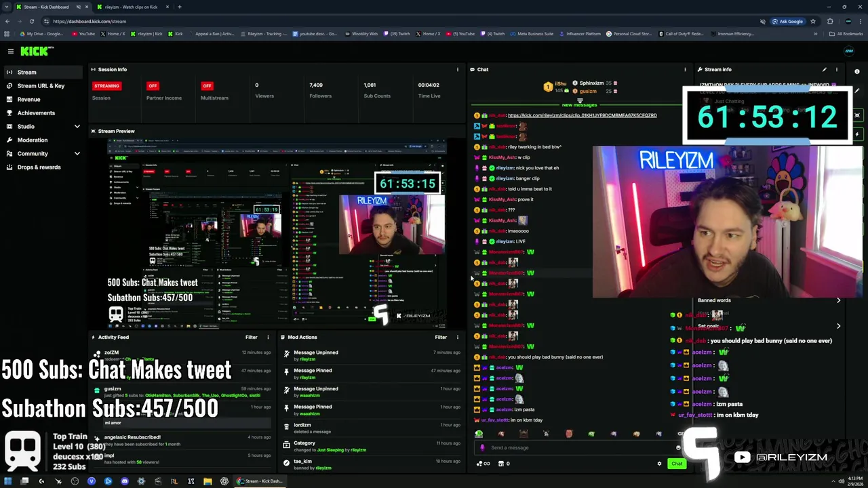Image resolution: width=868 pixels, height=488 pixels.
Task: Click gusizm gifted subs activity entry
Action: pos(183,392)
